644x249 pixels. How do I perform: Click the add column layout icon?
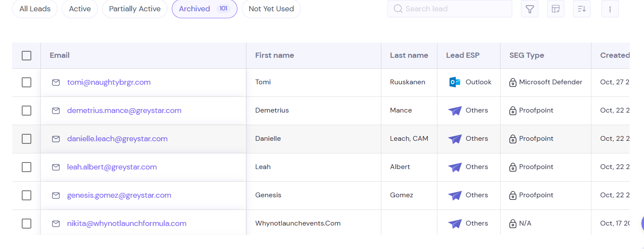tap(556, 9)
